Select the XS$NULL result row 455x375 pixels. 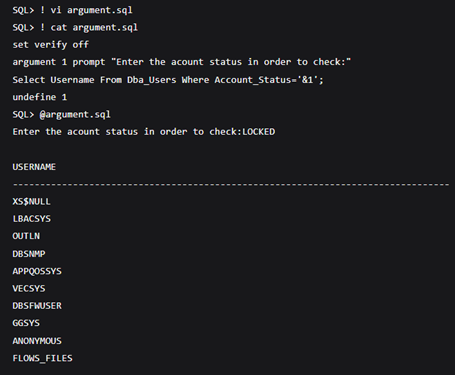click(x=31, y=202)
